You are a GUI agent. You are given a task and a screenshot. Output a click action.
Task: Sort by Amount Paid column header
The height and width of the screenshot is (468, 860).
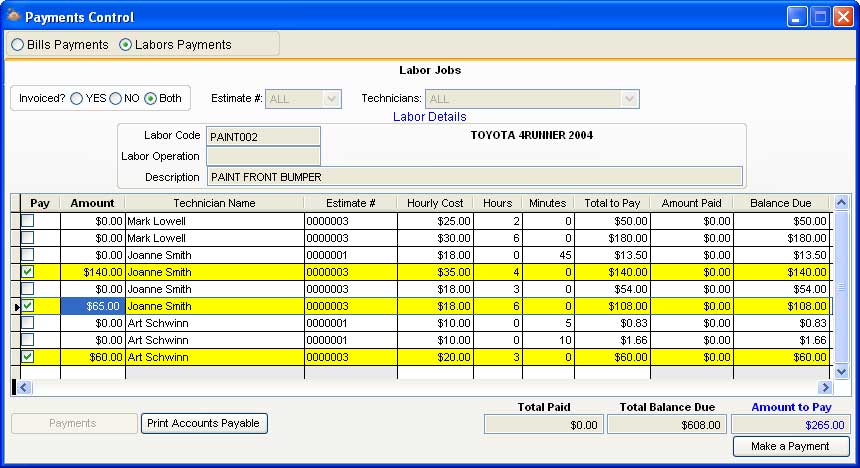pyautogui.click(x=692, y=203)
